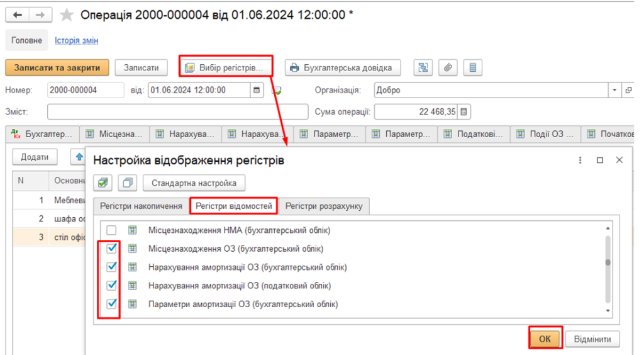This screenshot has height=355, width=644.
Task: Click the back navigation arrow
Action: (18, 15)
